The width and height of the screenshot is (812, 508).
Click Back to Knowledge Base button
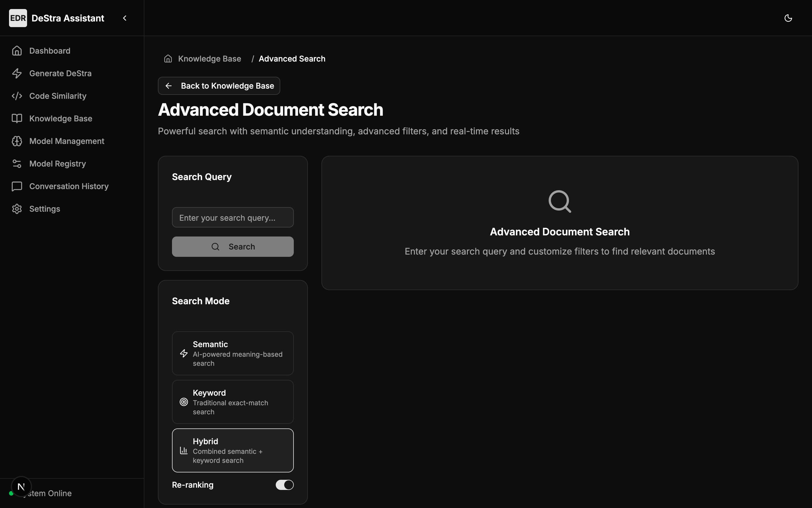coord(219,86)
